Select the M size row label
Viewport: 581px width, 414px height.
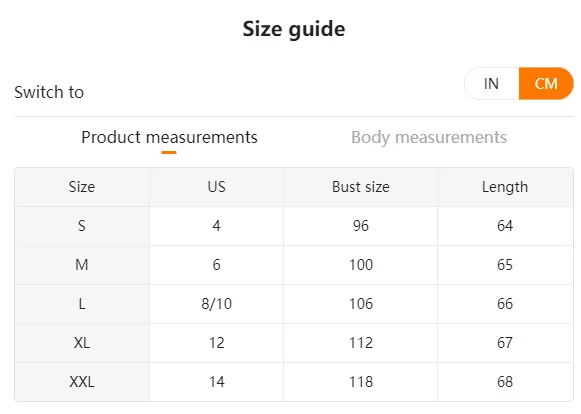(x=82, y=265)
